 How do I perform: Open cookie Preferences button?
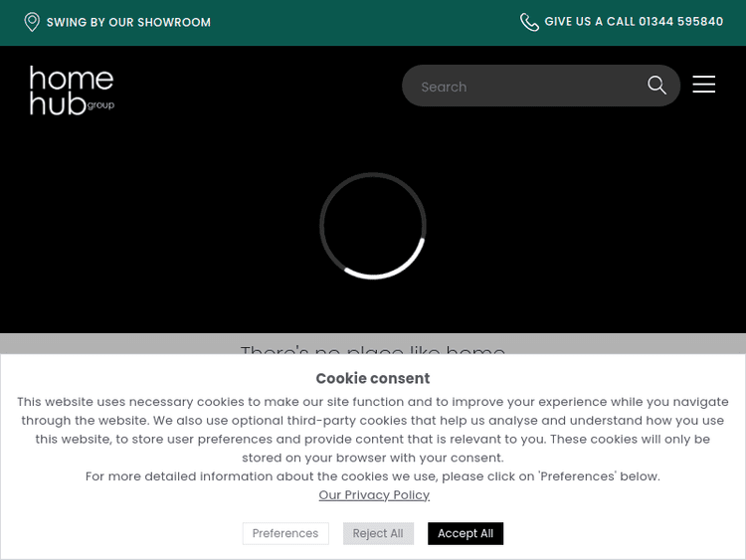pos(285,533)
